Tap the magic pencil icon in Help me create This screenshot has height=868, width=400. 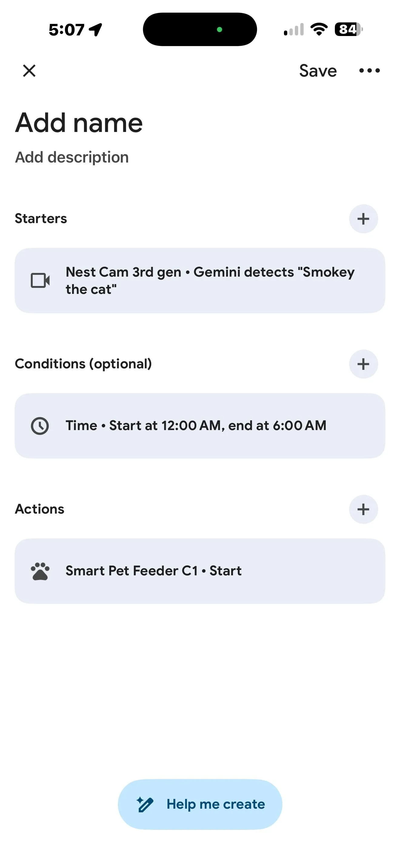tap(145, 804)
